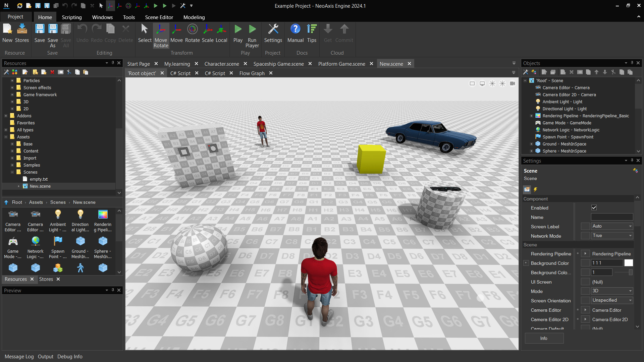Screen dimensions: 644x362
Task: Click the Stores icon in ribbon
Action: pos(22,33)
